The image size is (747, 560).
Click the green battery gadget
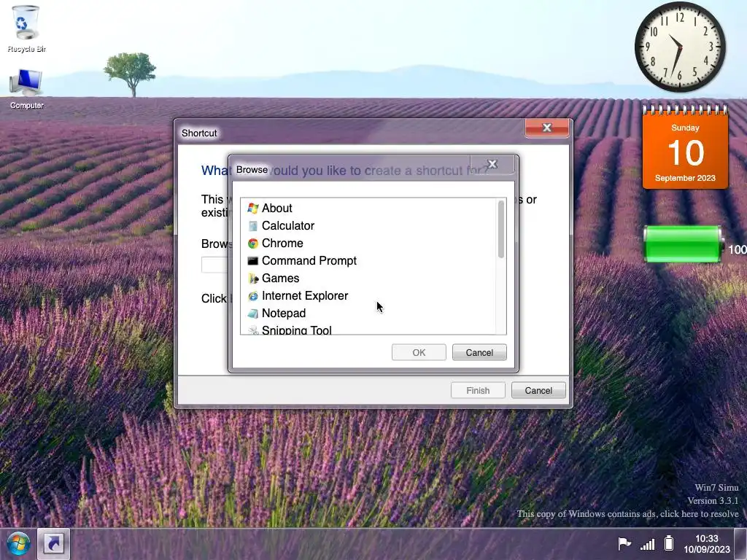(x=683, y=244)
